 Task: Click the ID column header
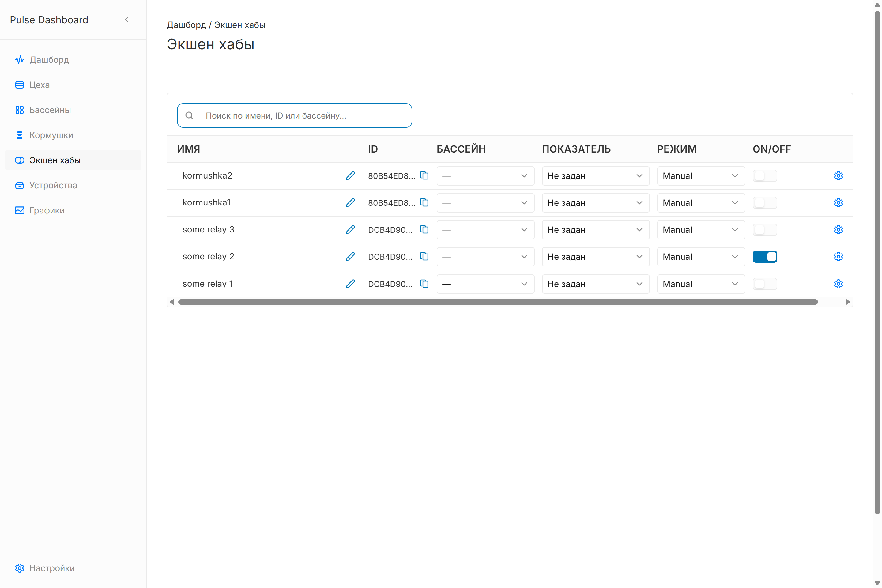click(373, 149)
